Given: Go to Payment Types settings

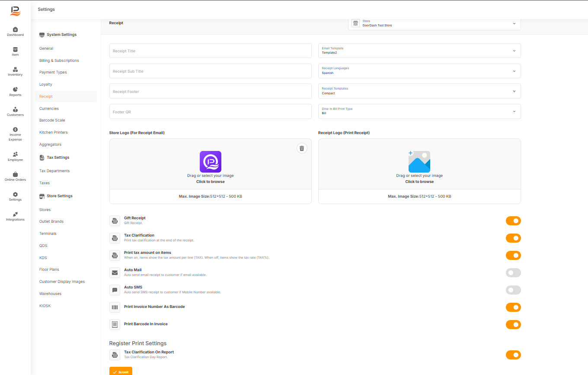Looking at the screenshot, I should pos(53,72).
